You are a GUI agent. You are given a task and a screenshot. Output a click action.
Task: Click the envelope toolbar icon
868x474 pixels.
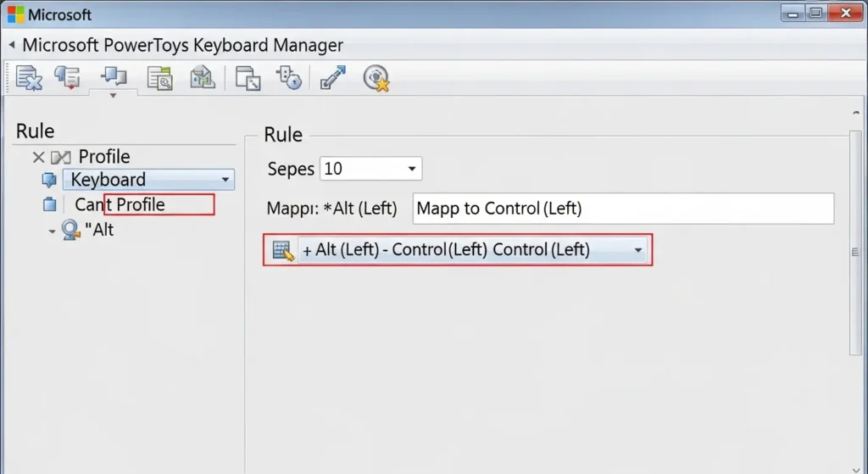pos(203,78)
